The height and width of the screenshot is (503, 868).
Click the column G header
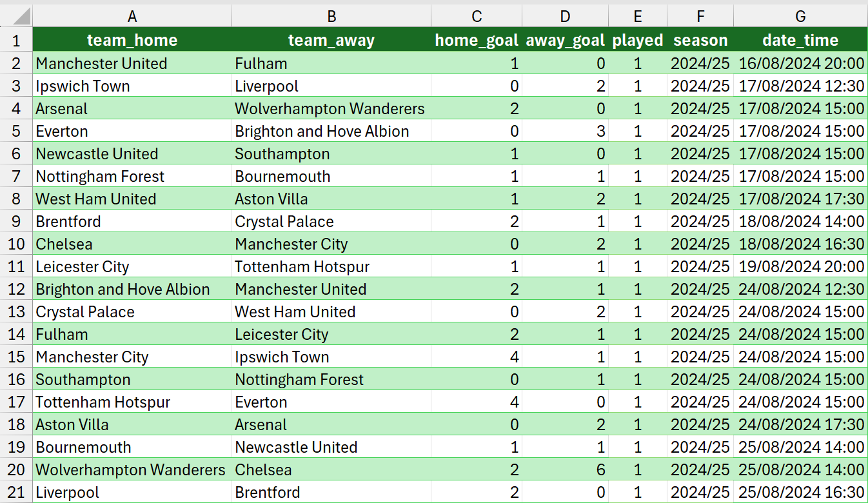pos(800,16)
